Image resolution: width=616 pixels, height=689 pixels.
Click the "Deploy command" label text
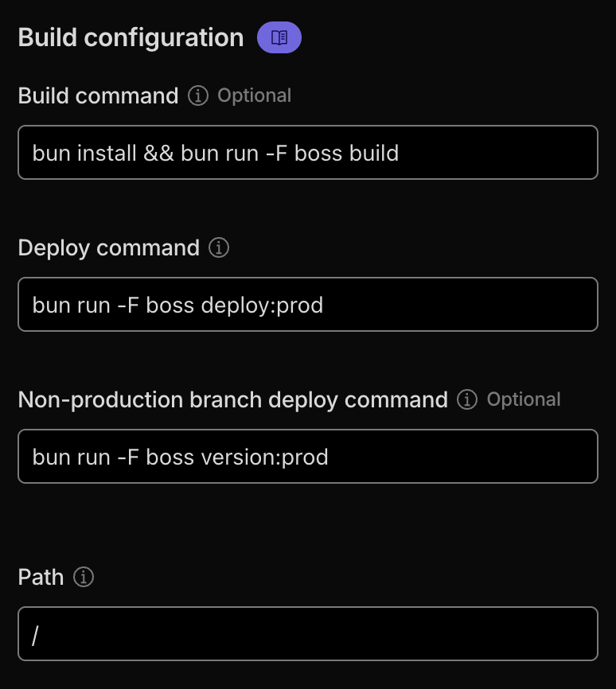click(x=108, y=248)
